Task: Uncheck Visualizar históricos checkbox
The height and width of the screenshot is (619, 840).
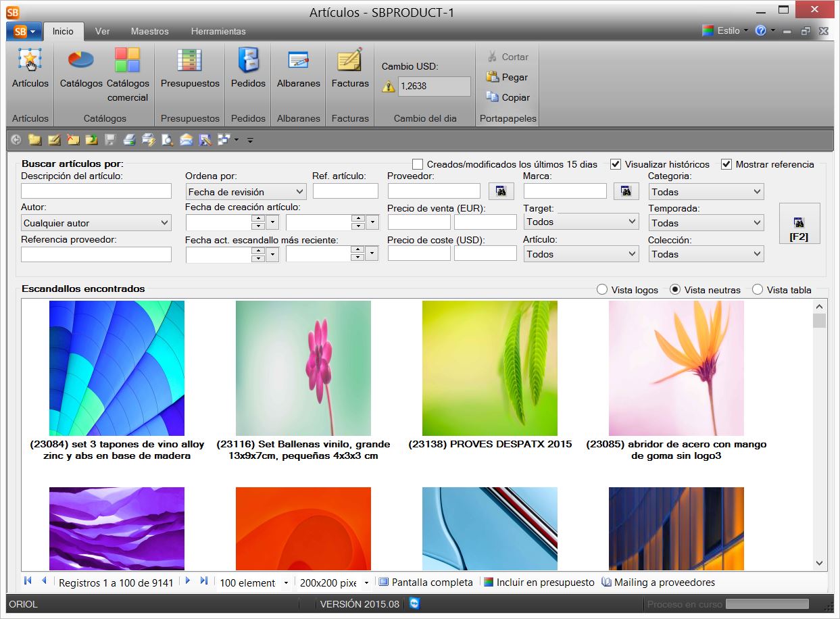Action: [616, 164]
